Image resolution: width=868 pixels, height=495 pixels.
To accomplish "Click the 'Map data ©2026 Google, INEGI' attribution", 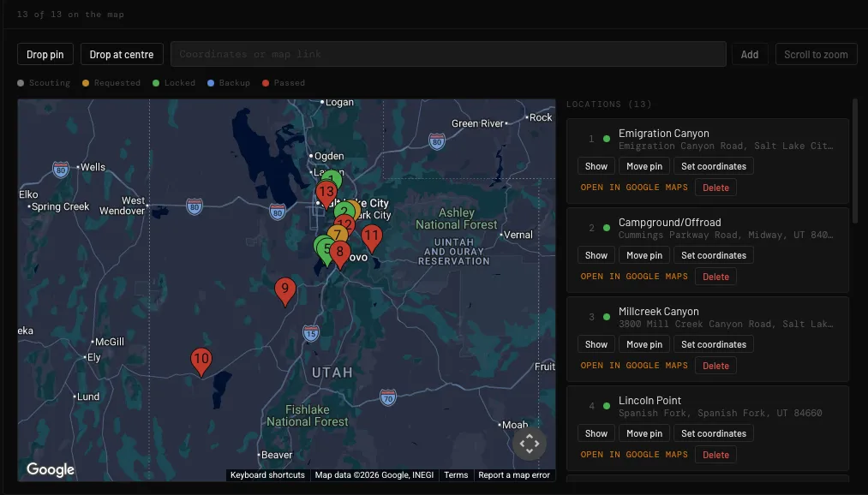I will (374, 475).
